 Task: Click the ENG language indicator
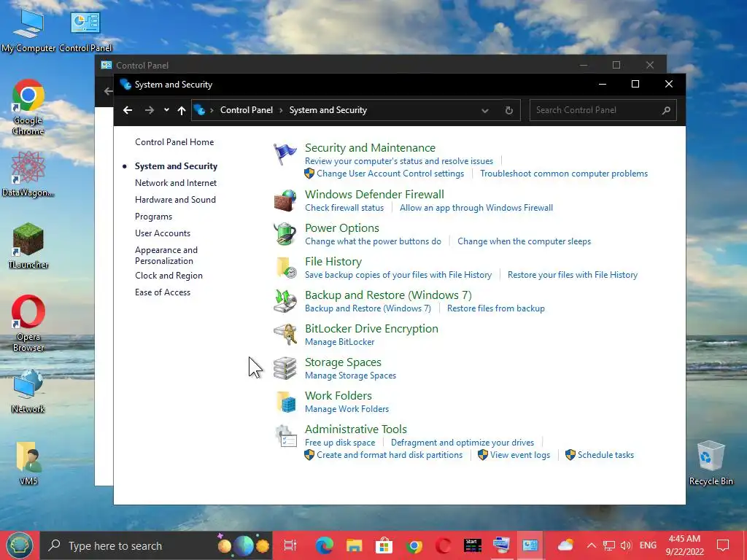(648, 545)
